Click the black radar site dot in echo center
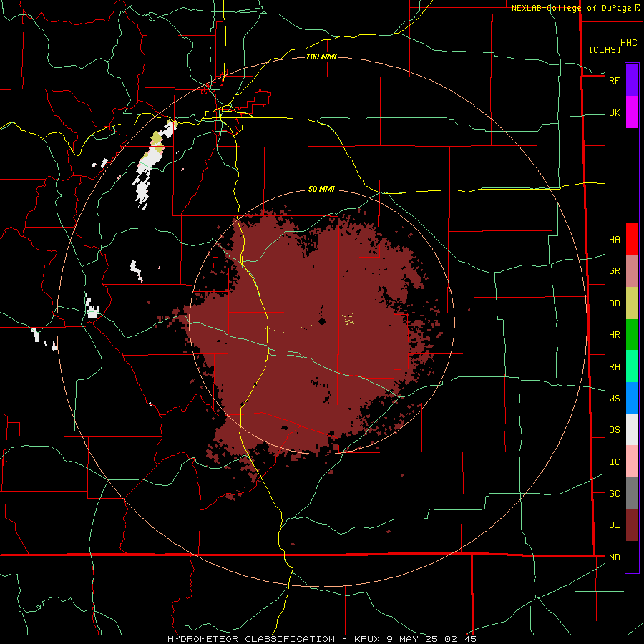Screen dimensions: 644x644 (x=322, y=321)
